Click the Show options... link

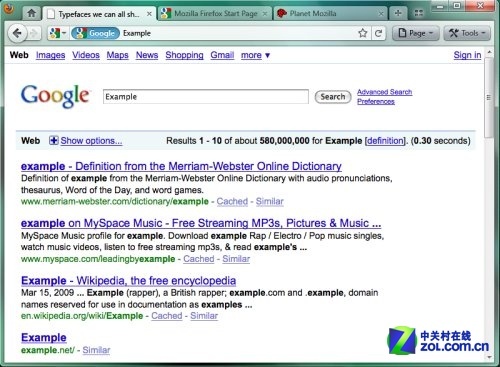(x=91, y=141)
